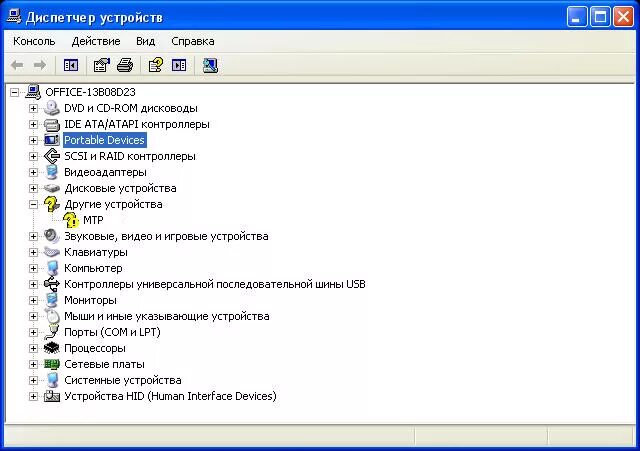The width and height of the screenshot is (640, 451).
Task: Expand the Сетевые платы node
Action: pos(33,364)
